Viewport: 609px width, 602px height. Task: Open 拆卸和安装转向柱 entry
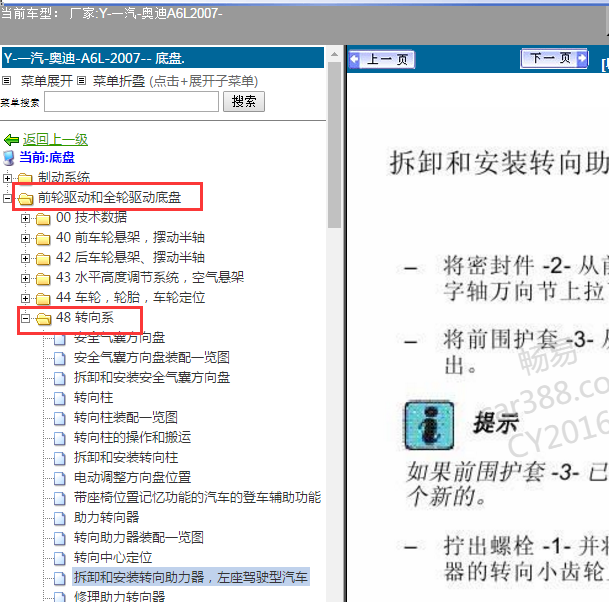click(x=126, y=458)
